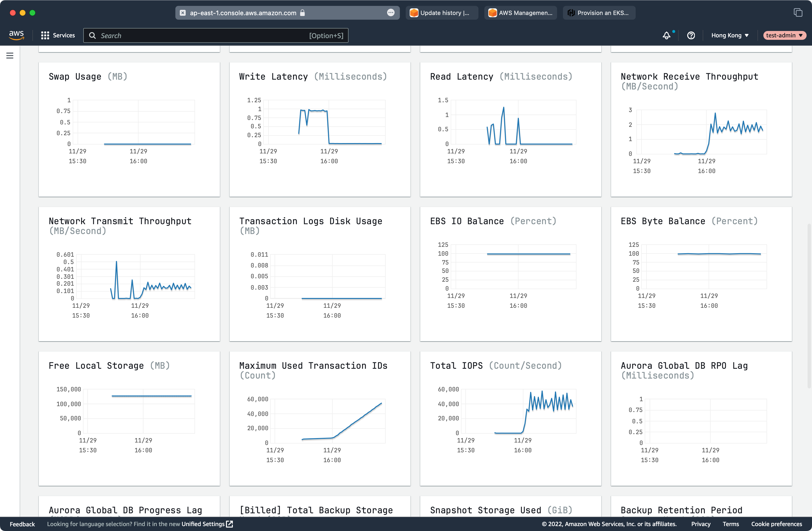812x531 pixels.
Task: Switch to the AWS Management tab
Action: pos(520,13)
